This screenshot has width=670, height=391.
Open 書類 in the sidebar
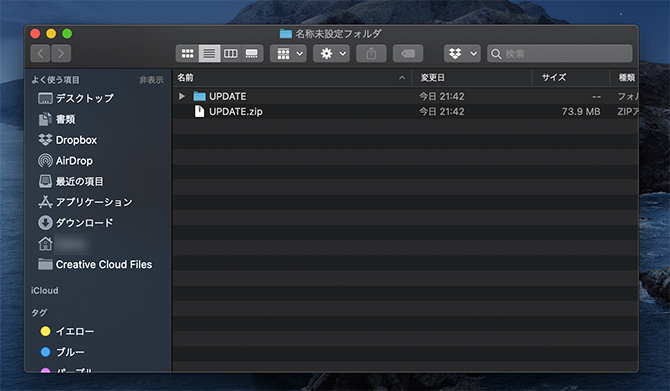[57, 119]
